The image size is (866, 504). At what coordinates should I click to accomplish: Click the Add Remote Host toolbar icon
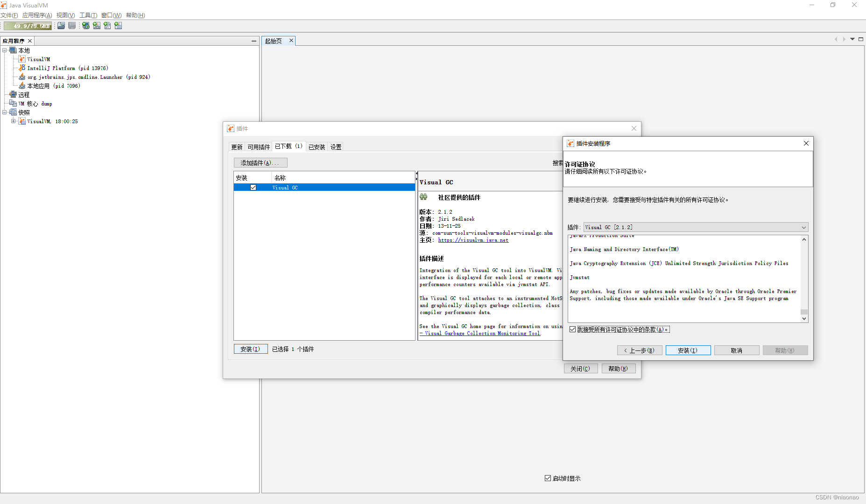(86, 26)
